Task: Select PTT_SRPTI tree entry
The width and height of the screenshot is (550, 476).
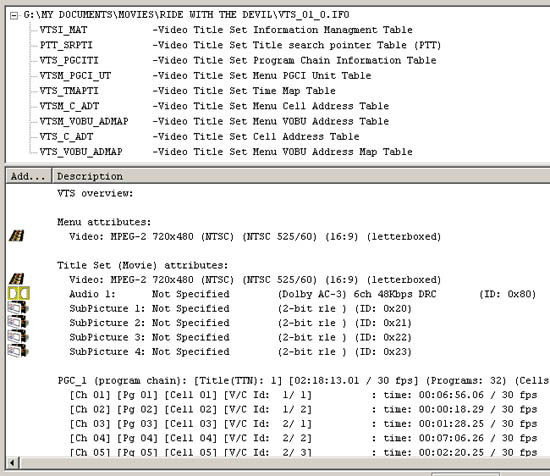Action: coord(66,45)
